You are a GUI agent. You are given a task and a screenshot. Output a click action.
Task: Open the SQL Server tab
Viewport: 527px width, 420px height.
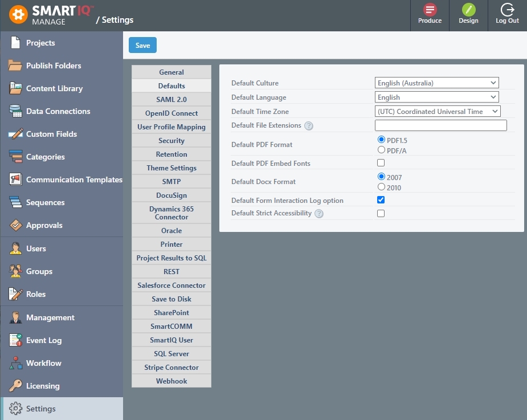tap(171, 354)
